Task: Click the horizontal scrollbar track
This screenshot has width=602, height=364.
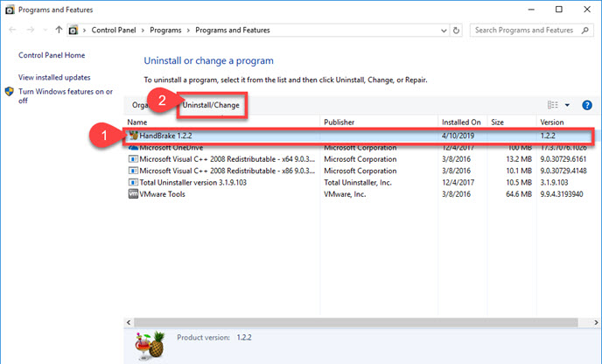Action: 356,323
